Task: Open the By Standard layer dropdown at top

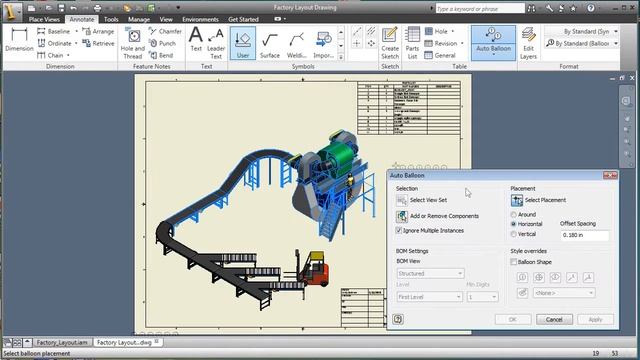Action: coord(583,31)
